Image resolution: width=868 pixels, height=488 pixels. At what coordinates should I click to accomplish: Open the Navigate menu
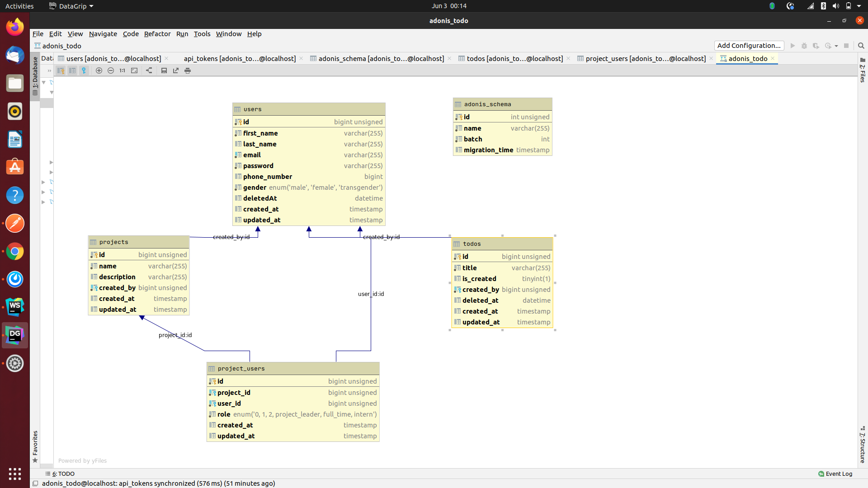(103, 34)
